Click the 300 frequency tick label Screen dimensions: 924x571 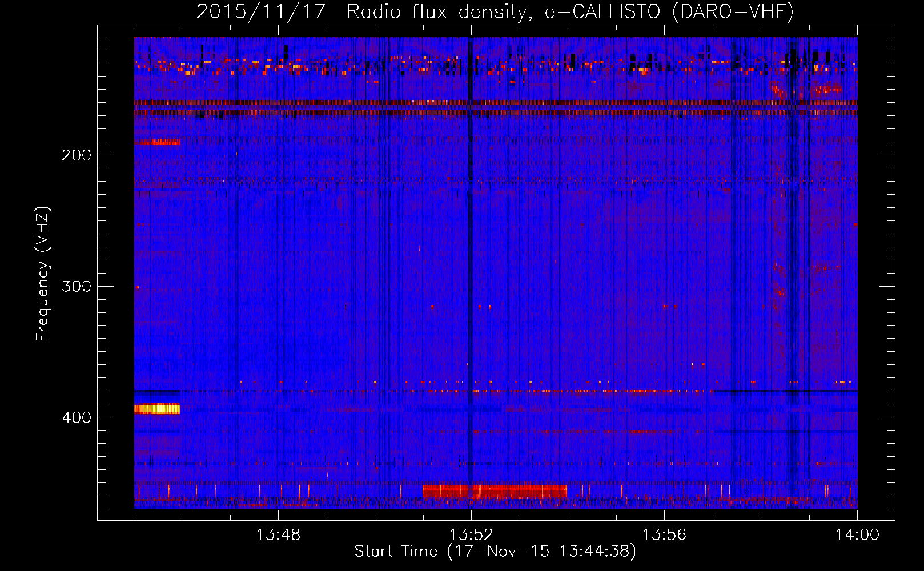coord(77,286)
